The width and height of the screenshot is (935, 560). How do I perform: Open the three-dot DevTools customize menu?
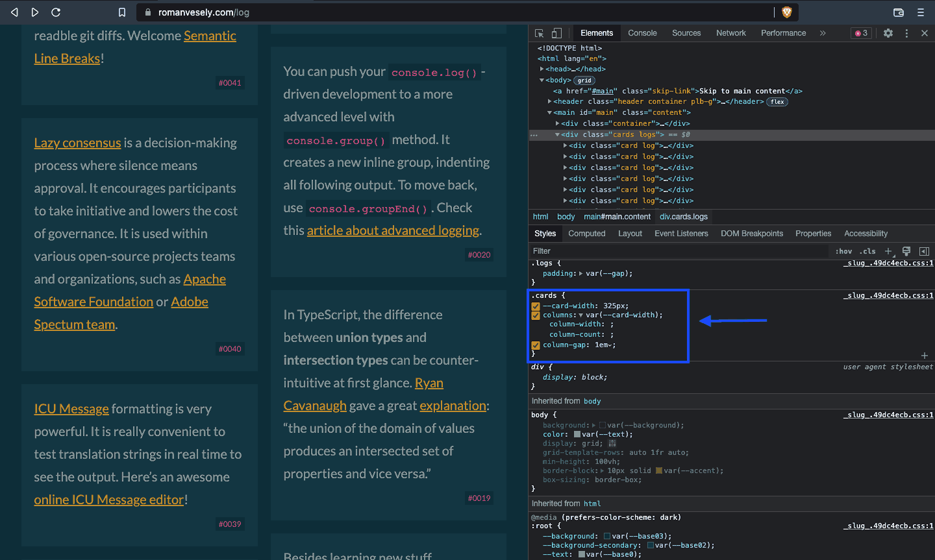pos(906,32)
